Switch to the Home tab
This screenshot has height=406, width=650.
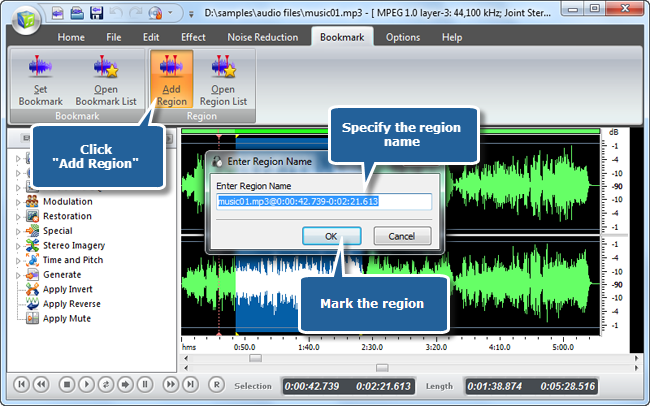tap(71, 37)
